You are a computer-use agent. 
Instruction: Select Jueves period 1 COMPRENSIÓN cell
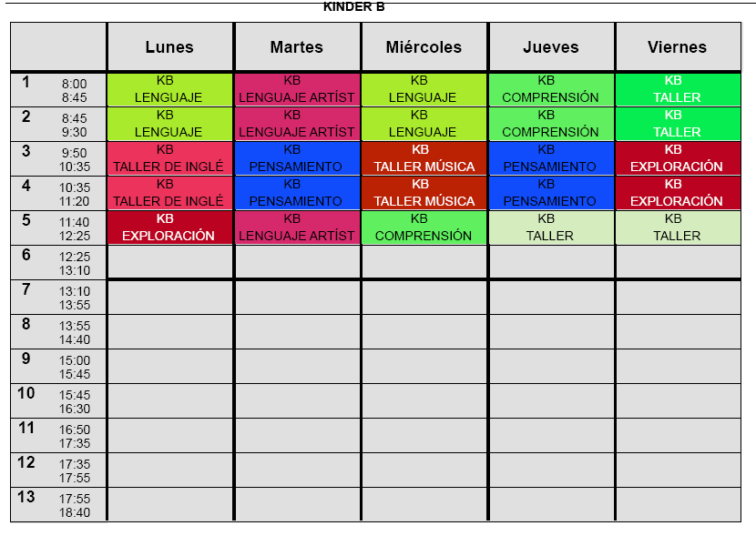(x=551, y=89)
